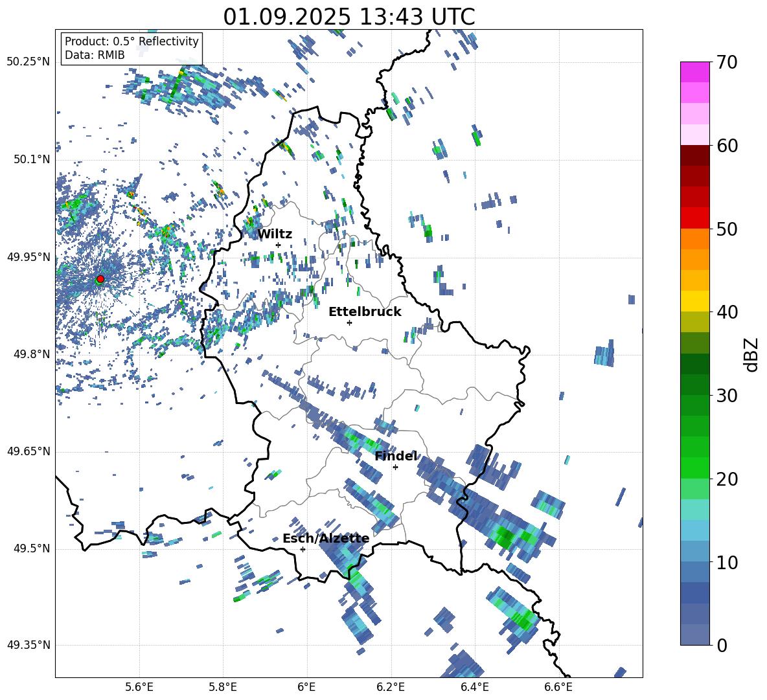767x700 pixels.
Task: Click the colorbar tick value 50
Action: point(727,229)
